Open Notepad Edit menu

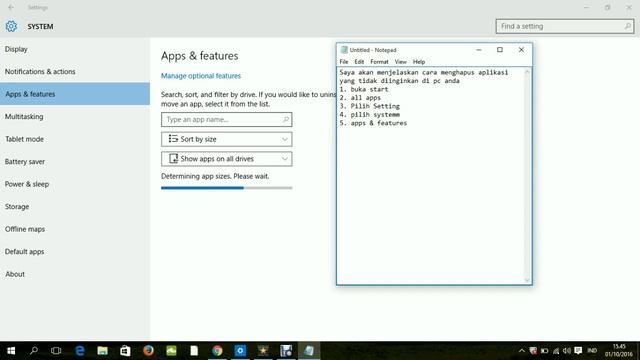click(359, 62)
